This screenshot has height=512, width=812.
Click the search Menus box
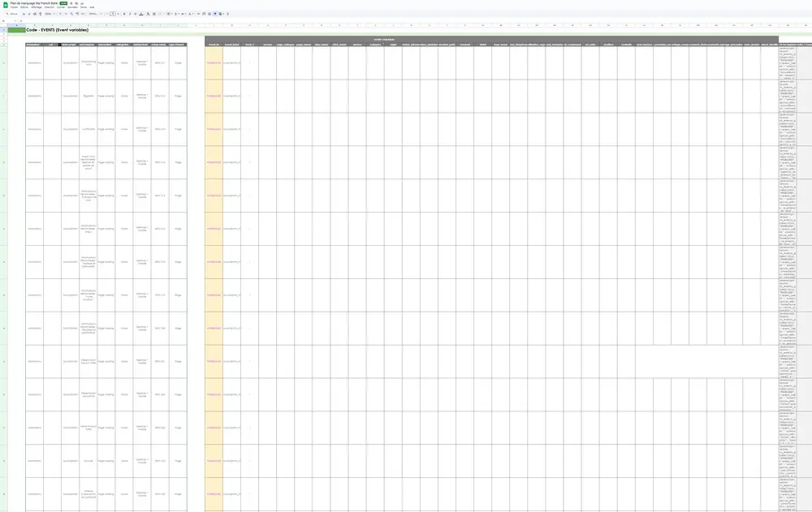(12, 14)
